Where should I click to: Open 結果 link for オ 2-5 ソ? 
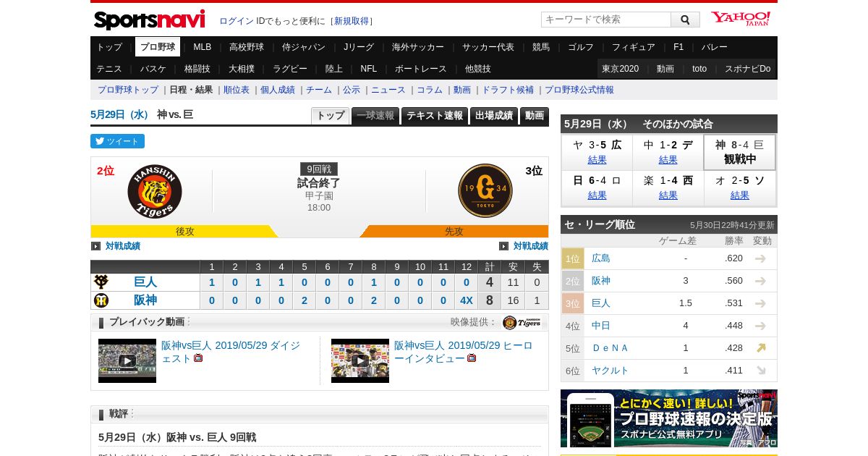[740, 195]
